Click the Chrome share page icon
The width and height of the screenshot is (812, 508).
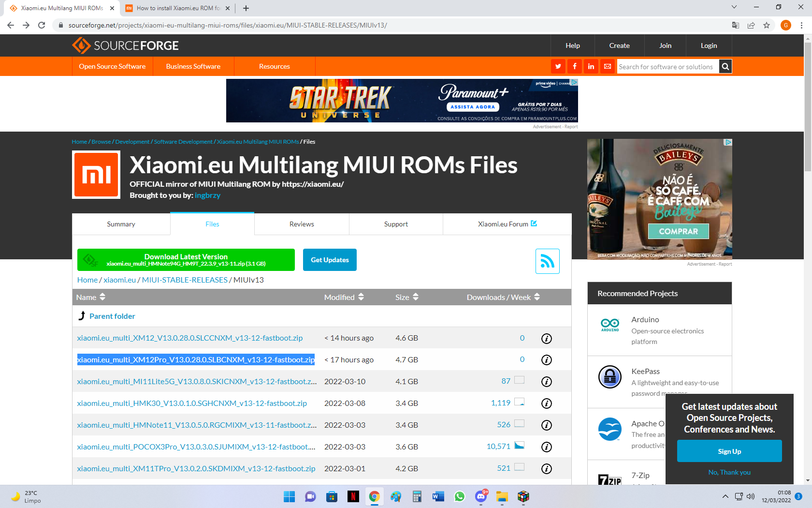tap(751, 25)
